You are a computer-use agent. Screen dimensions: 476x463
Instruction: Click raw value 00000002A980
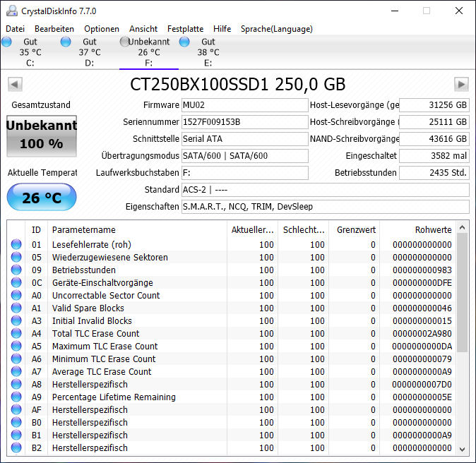coord(422,333)
